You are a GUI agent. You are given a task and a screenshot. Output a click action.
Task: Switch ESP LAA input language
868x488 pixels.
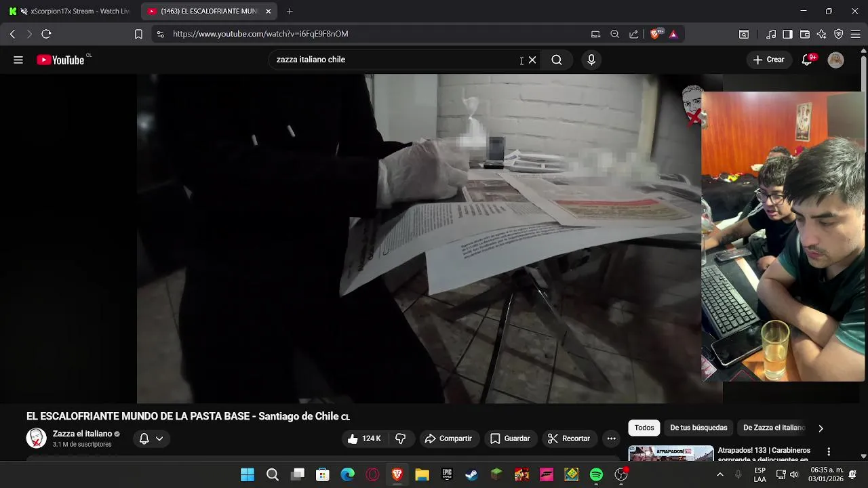pos(760,474)
